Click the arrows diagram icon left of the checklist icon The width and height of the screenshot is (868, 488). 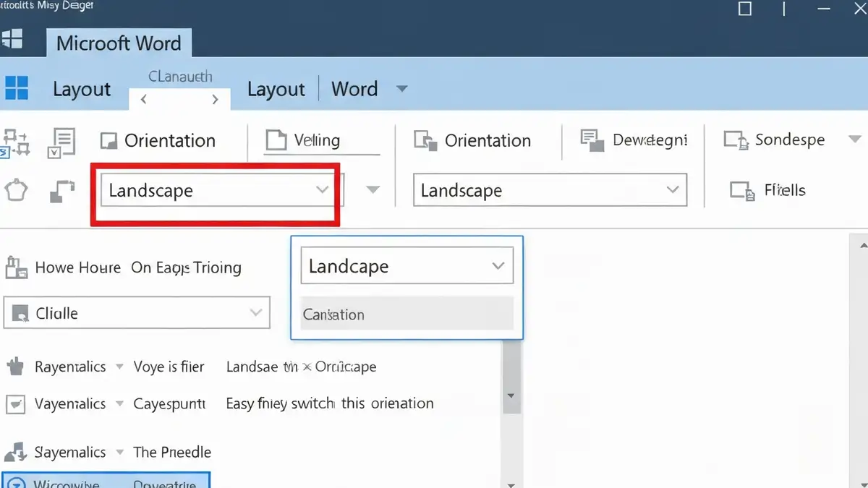tap(16, 142)
